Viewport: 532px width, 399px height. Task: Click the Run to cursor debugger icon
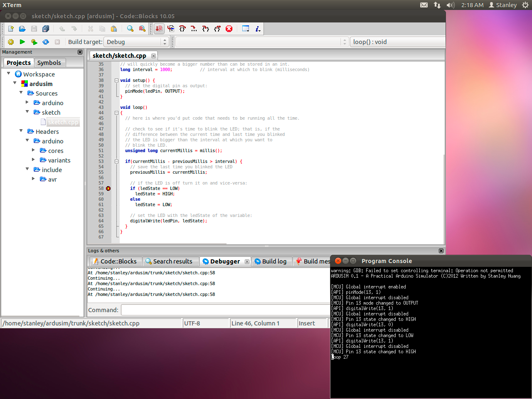[171, 29]
